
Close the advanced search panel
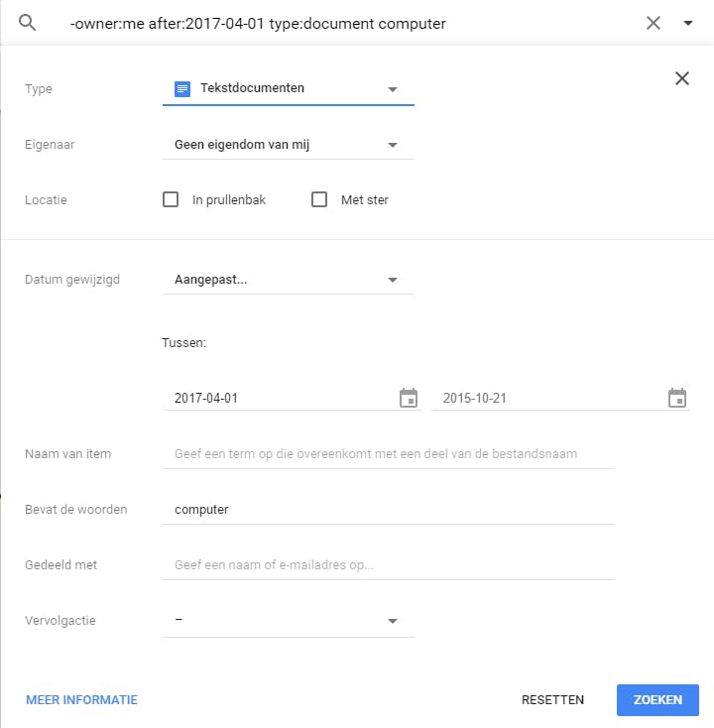(x=681, y=79)
